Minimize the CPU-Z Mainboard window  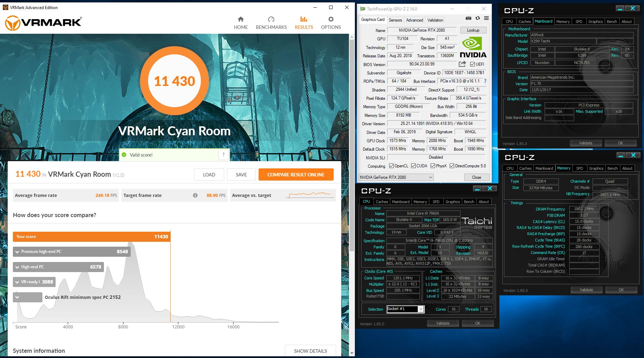pos(620,8)
